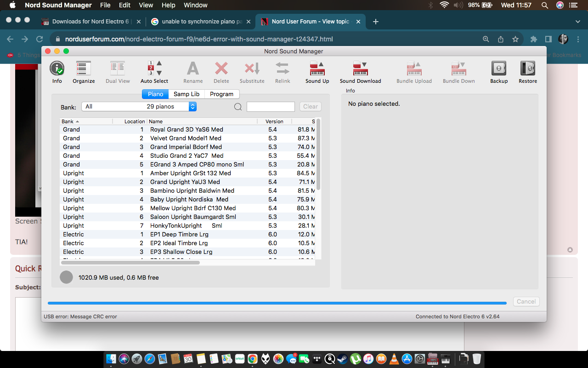The image size is (588, 368).
Task: Click the blue progress bar
Action: click(277, 303)
